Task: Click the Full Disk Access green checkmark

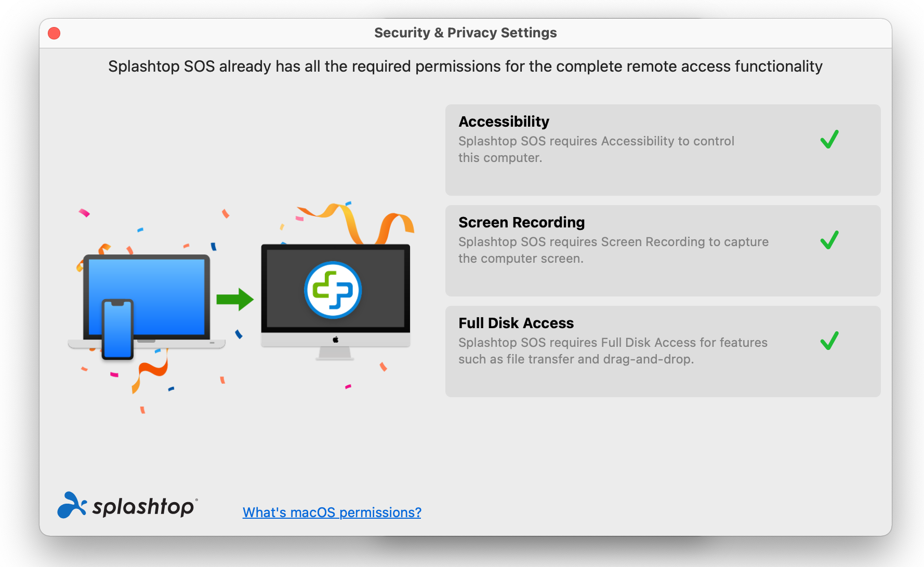Action: (x=829, y=341)
